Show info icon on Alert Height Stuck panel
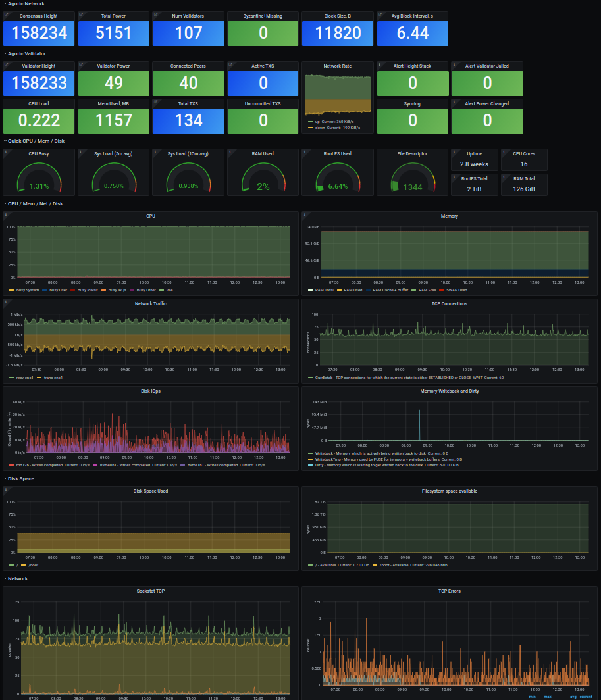The height and width of the screenshot is (700, 601). coord(380,64)
